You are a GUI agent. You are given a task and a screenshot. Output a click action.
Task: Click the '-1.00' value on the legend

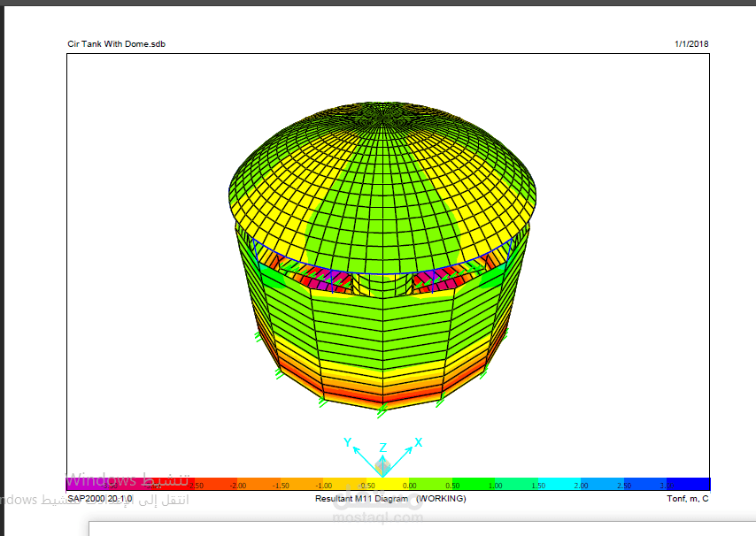tap(324, 486)
